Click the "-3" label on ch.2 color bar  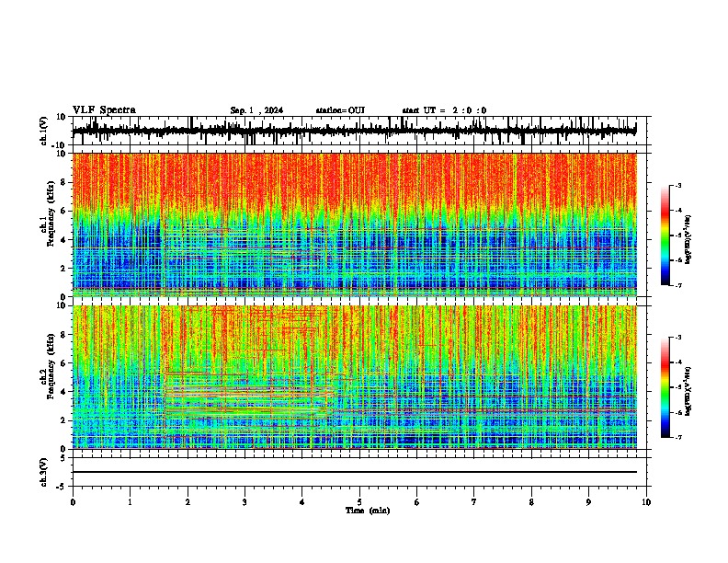[x=677, y=338]
